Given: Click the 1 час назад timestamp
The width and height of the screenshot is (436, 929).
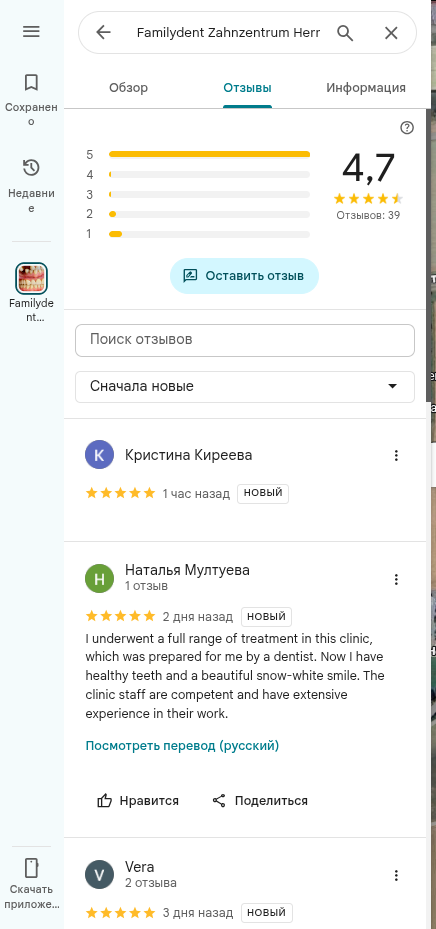Looking at the screenshot, I should pos(196,494).
